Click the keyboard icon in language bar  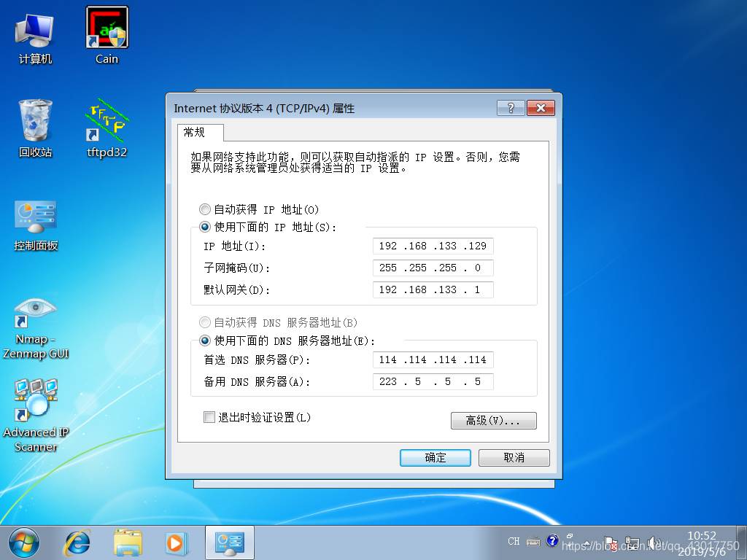click(x=533, y=542)
